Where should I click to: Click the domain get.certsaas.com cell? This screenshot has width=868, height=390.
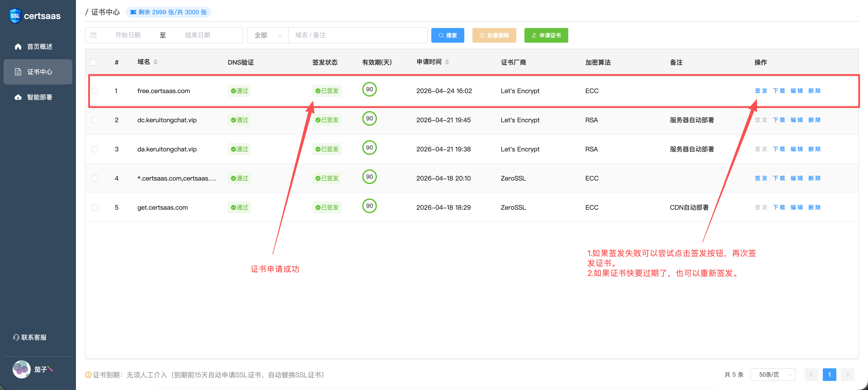(163, 207)
